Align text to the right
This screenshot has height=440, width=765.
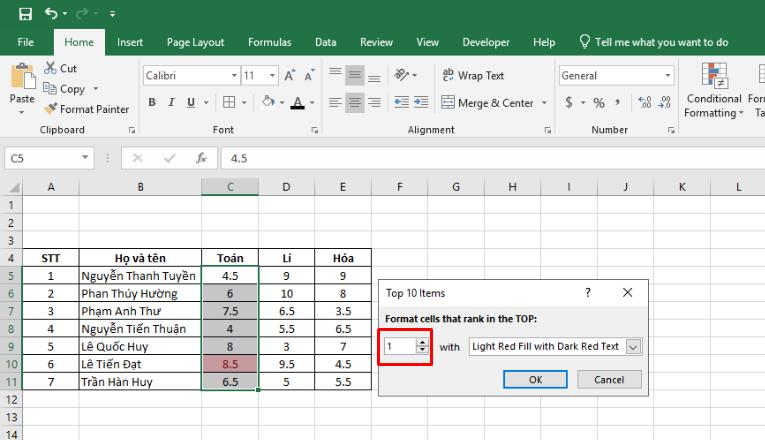click(x=374, y=102)
